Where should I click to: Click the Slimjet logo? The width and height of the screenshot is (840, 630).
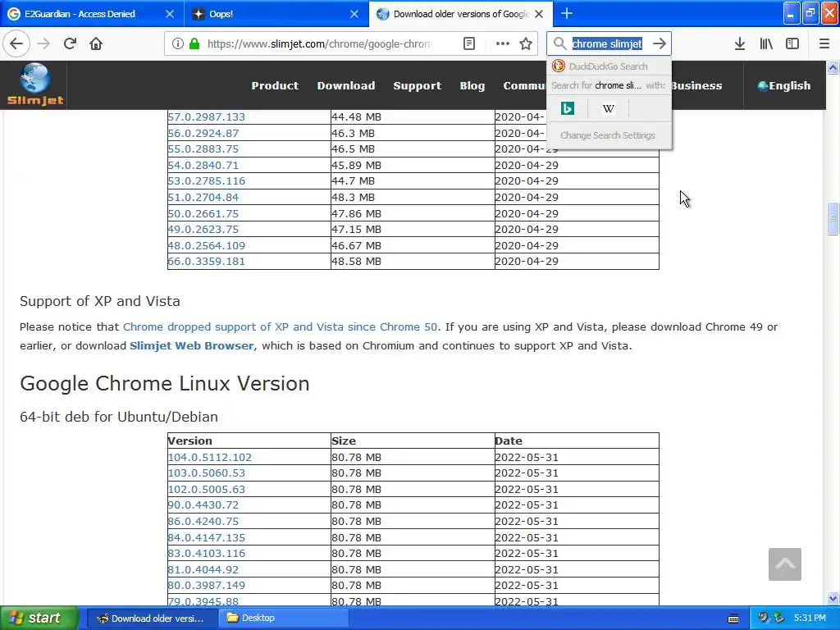click(x=34, y=84)
